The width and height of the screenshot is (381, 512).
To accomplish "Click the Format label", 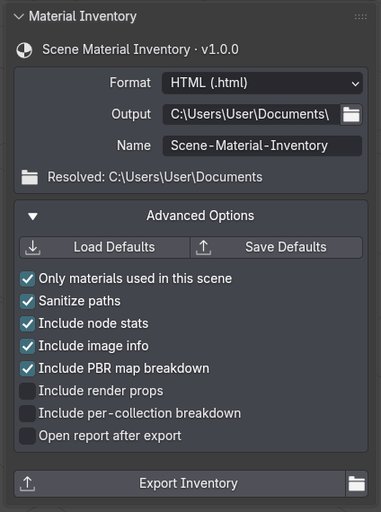I will (x=130, y=83).
